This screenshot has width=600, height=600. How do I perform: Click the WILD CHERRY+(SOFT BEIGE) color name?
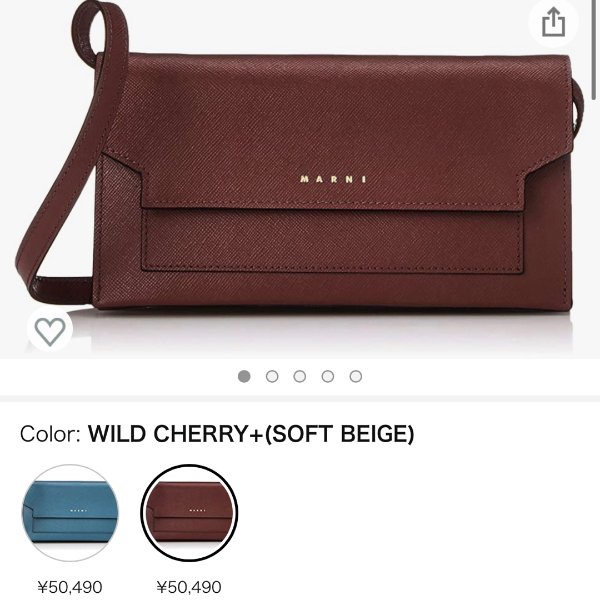[251, 434]
